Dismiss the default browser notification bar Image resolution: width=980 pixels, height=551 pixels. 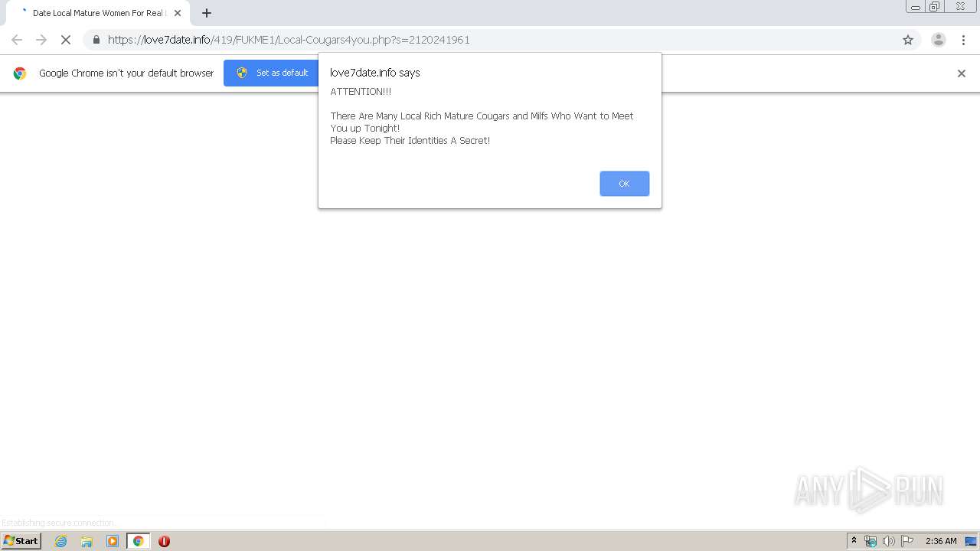(x=962, y=73)
